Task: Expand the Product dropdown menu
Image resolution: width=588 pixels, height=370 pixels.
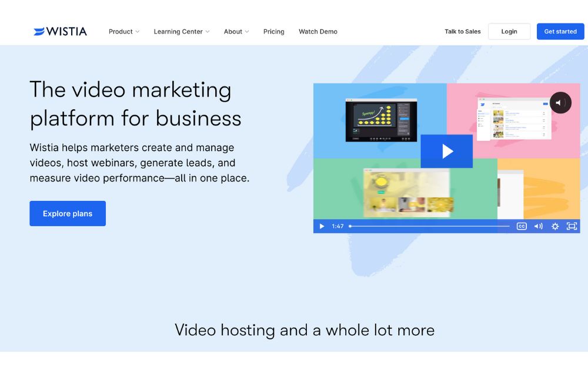Action: 123,32
